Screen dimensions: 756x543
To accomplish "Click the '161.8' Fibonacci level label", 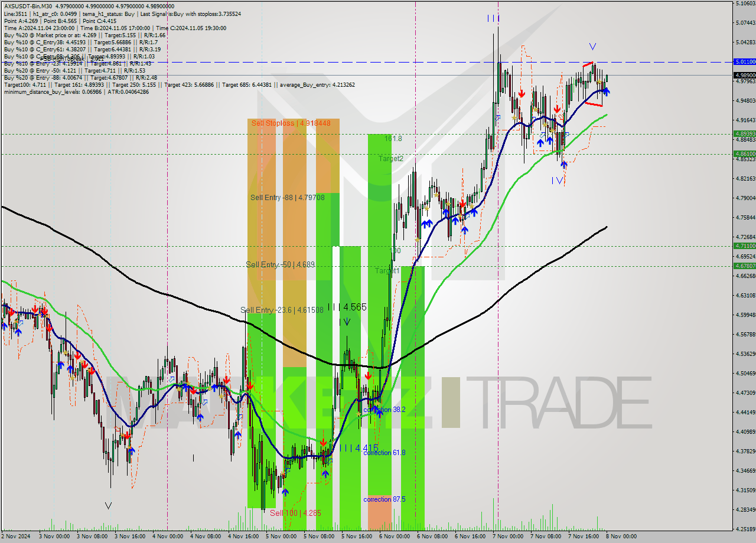I will (x=393, y=138).
